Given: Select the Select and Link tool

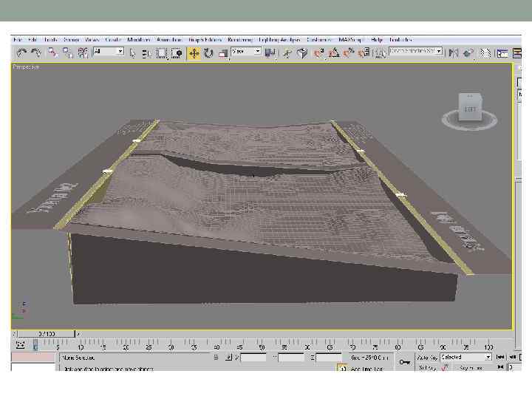Looking at the screenshot, I should pyautogui.click(x=52, y=53).
